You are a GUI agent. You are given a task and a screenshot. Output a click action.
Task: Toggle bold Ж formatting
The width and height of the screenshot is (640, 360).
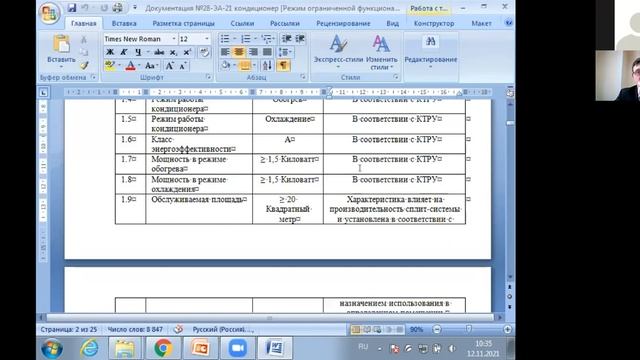click(x=110, y=52)
